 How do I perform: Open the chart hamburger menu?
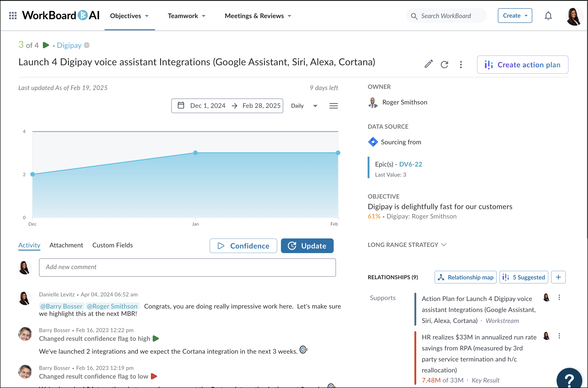(x=333, y=106)
